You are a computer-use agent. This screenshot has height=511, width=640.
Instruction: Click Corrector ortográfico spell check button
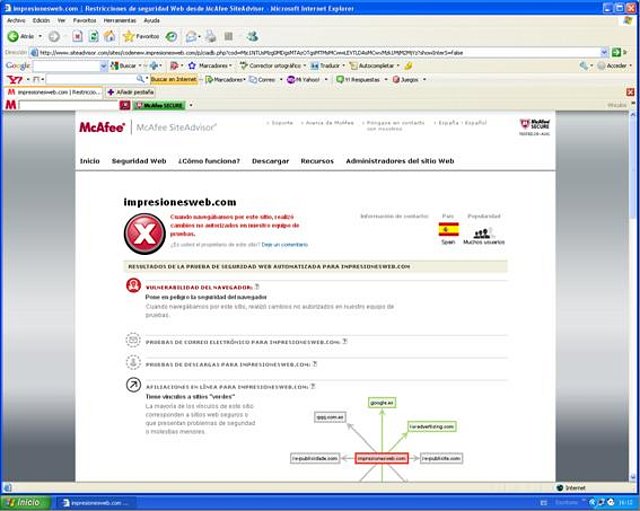(x=271, y=66)
